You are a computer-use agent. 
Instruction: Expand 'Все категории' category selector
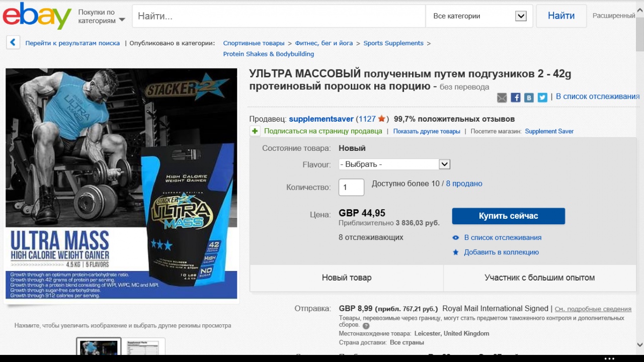click(479, 16)
